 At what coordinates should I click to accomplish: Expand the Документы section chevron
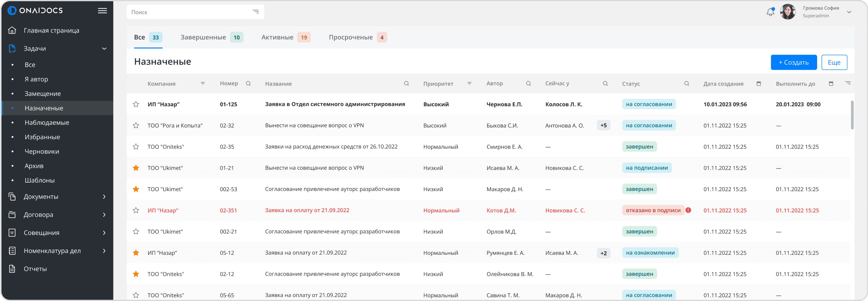tap(104, 197)
